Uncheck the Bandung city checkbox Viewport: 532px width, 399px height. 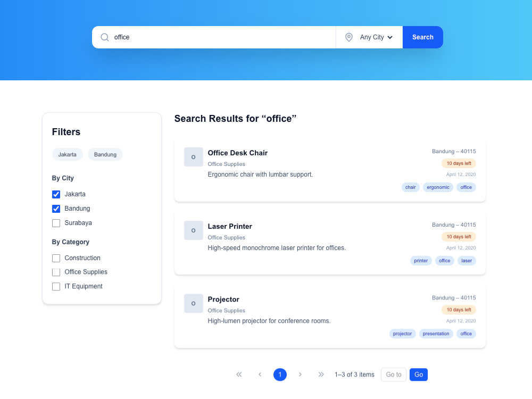[56, 209]
